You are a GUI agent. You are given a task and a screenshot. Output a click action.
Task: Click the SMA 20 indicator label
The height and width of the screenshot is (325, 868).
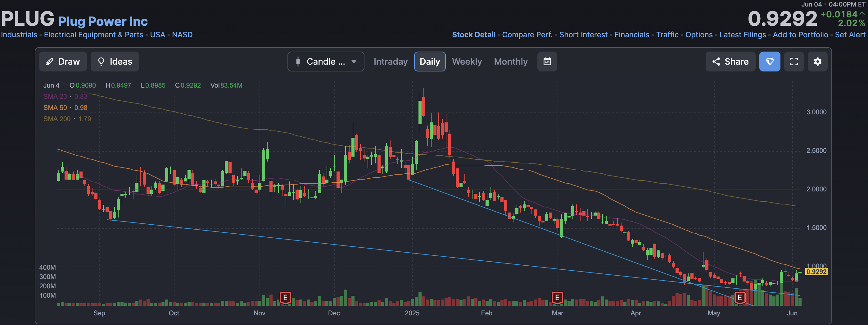[66, 96]
